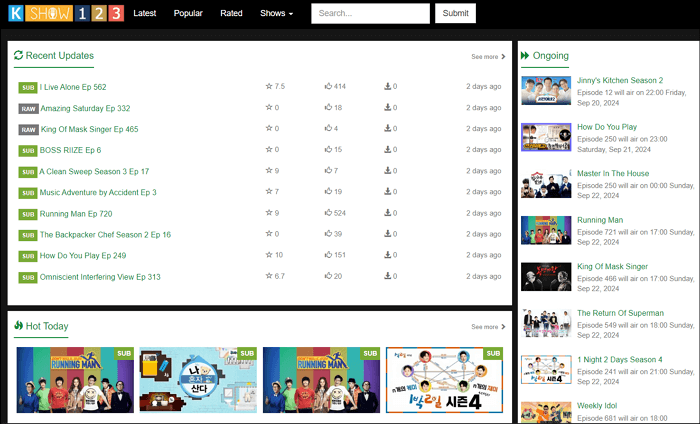Click the thumbs-up icon for How Do You Play Ep 249
The width and height of the screenshot is (700, 424).
pyautogui.click(x=328, y=254)
